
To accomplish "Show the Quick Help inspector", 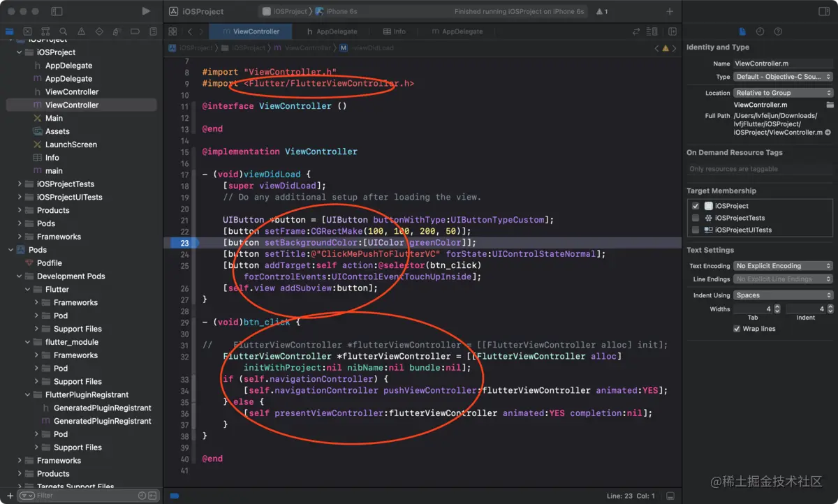I will pyautogui.click(x=778, y=31).
